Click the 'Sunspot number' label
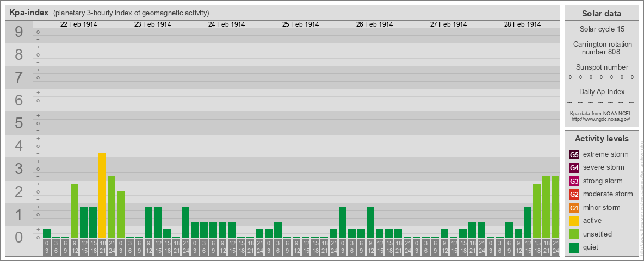Image resolution: width=644 pixels, height=261 pixels. (x=602, y=67)
